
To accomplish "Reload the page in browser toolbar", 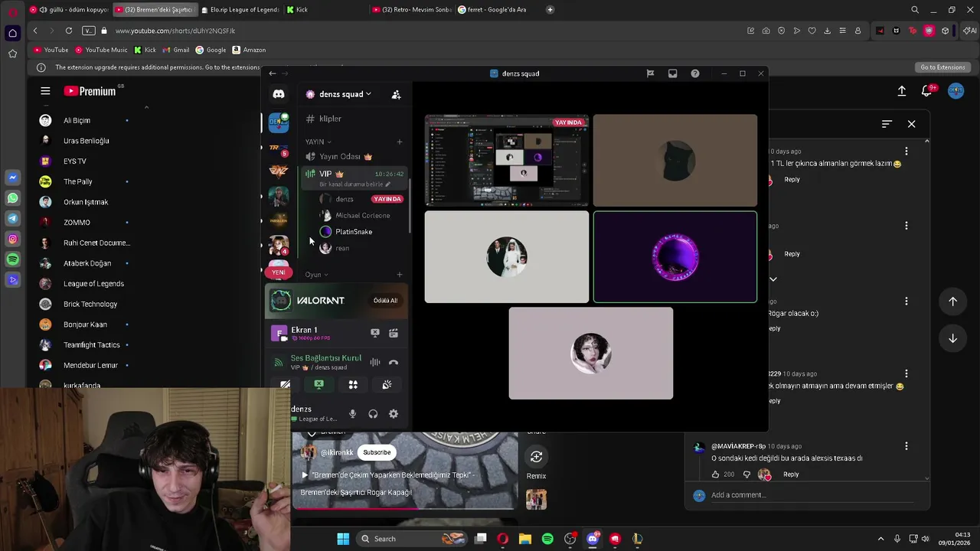I will (69, 31).
